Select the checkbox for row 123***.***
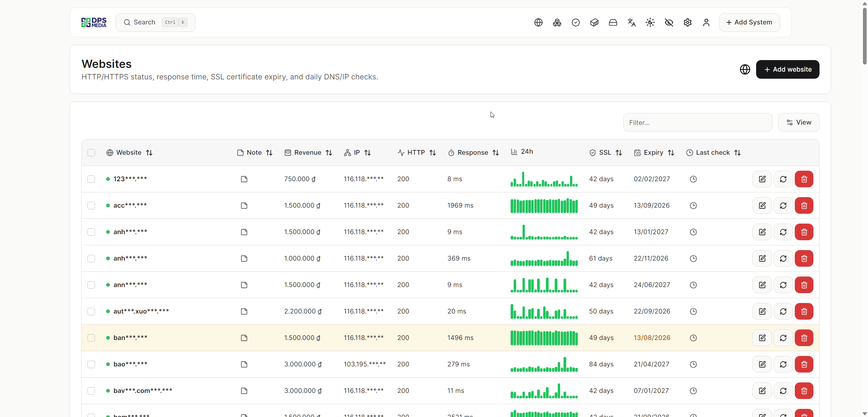The height and width of the screenshot is (417, 868). pyautogui.click(x=91, y=179)
